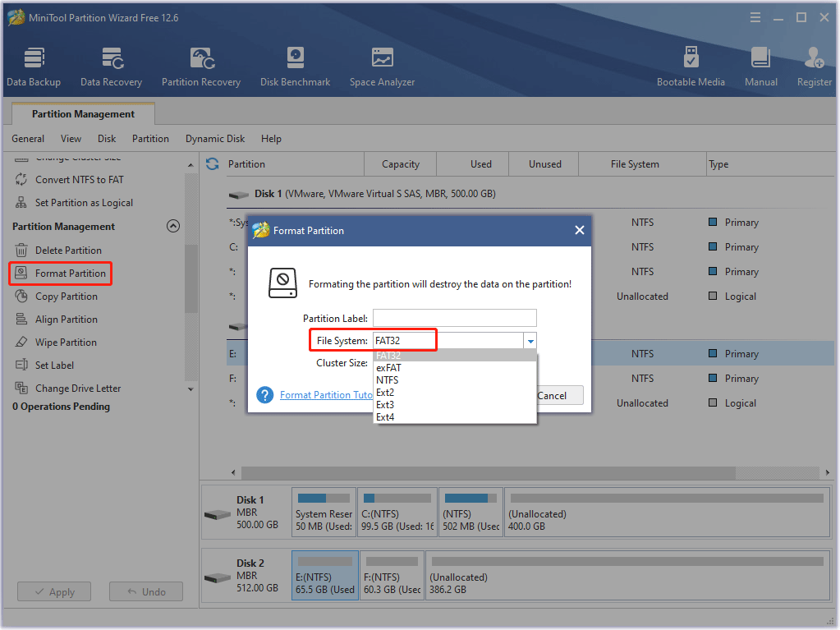Launch Data Recovery from toolbar

(x=111, y=67)
